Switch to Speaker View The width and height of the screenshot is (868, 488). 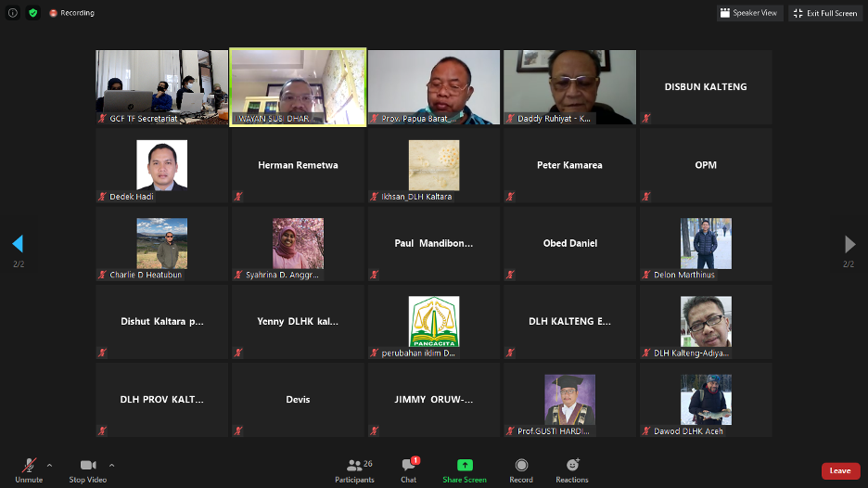coord(749,13)
